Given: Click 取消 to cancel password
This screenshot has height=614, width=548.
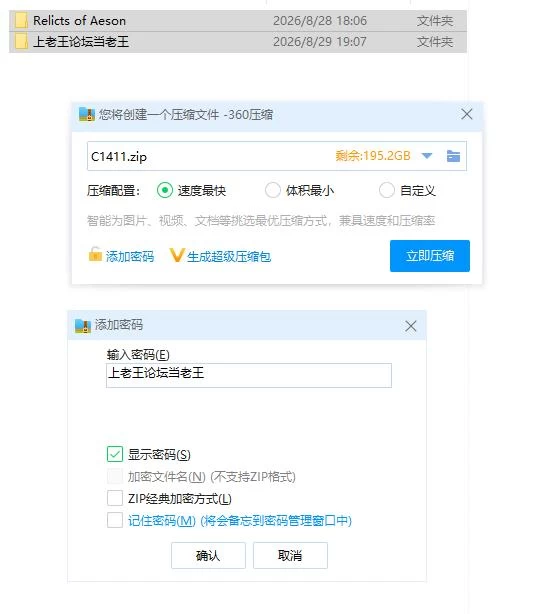Looking at the screenshot, I should 290,555.
